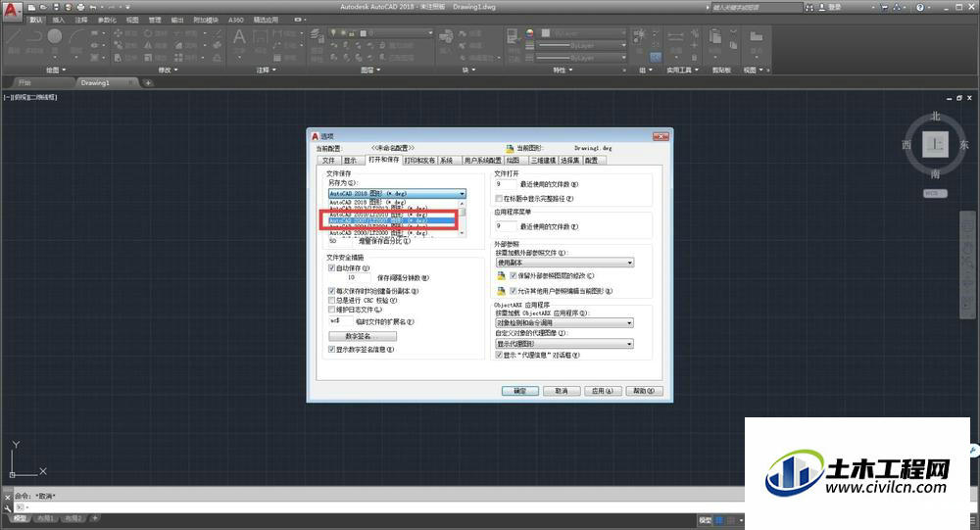This screenshot has width=980, height=530.
Task: Open the AutoCAD application menu logo
Action: [x=11, y=11]
